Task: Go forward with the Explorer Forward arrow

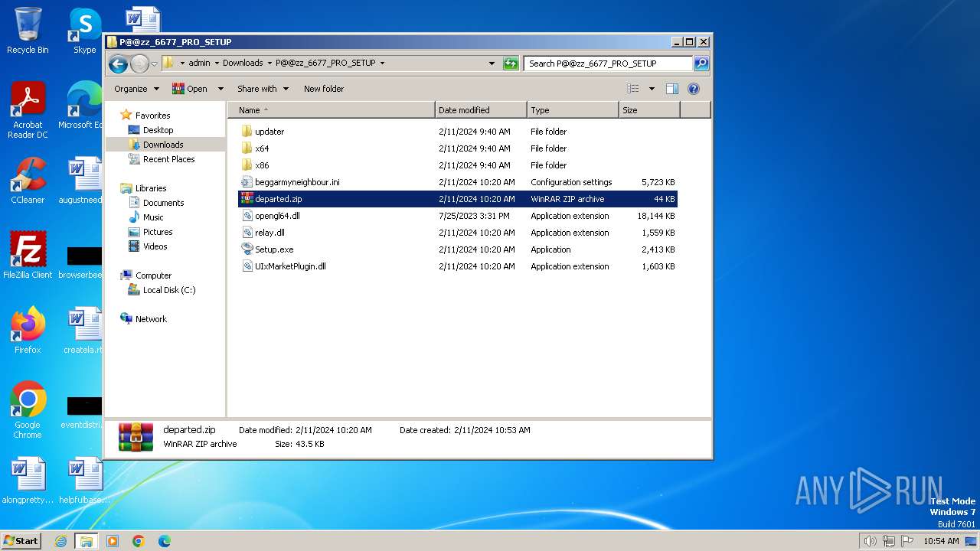Action: click(139, 64)
